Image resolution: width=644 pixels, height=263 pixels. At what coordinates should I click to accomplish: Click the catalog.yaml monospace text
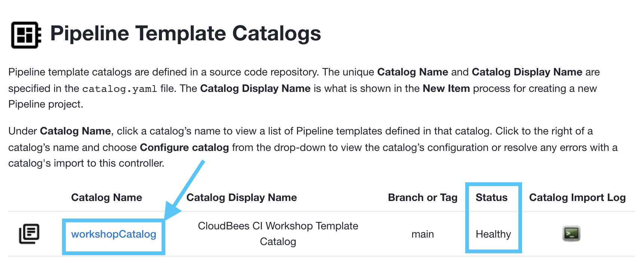120,89
